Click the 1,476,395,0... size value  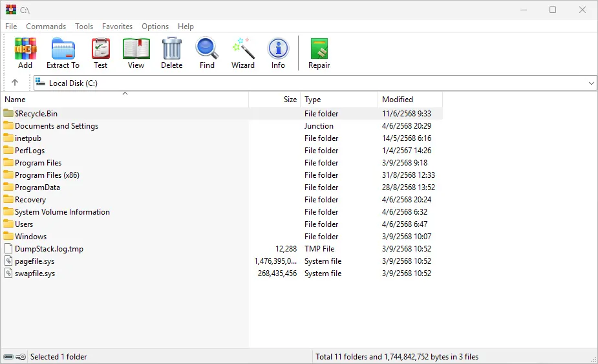(275, 261)
